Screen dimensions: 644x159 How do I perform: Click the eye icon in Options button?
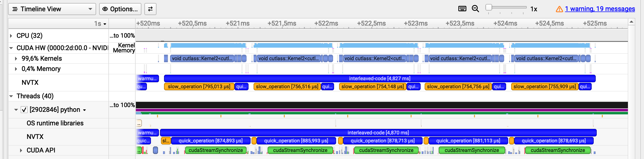tap(105, 9)
